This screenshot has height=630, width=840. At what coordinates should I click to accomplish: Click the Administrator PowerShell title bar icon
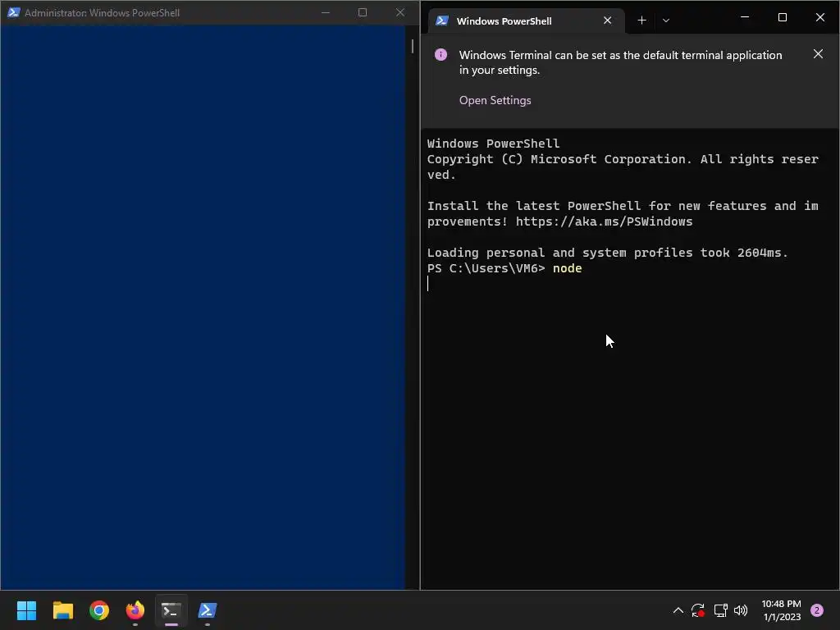(x=13, y=12)
